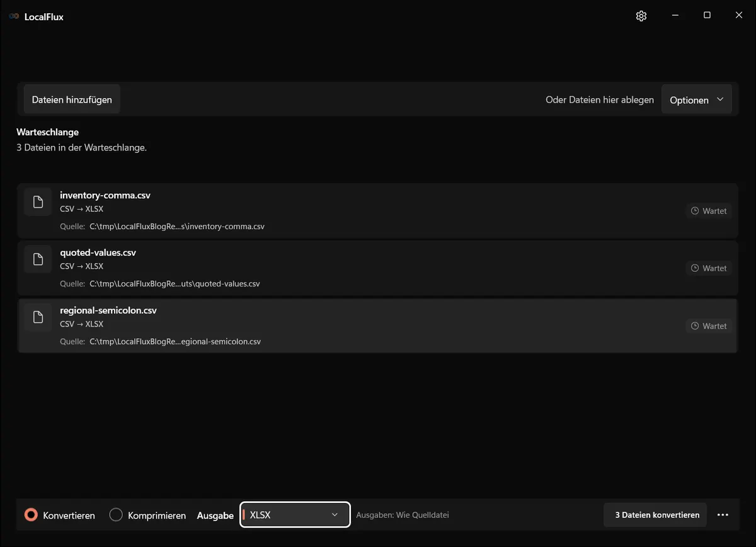This screenshot has height=547, width=756.
Task: Click the source path of regional-semicolon.csv
Action: pos(175,342)
